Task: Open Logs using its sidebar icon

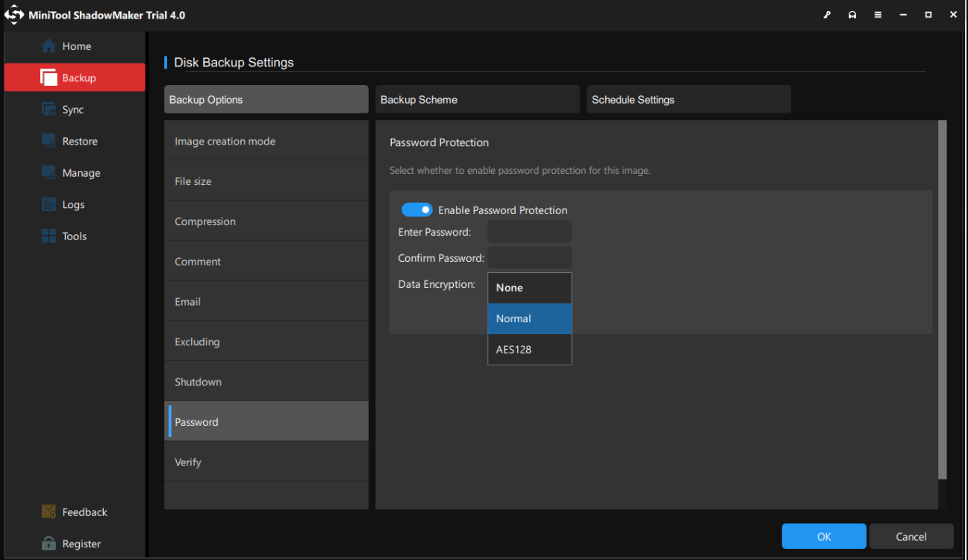Action: pyautogui.click(x=49, y=204)
